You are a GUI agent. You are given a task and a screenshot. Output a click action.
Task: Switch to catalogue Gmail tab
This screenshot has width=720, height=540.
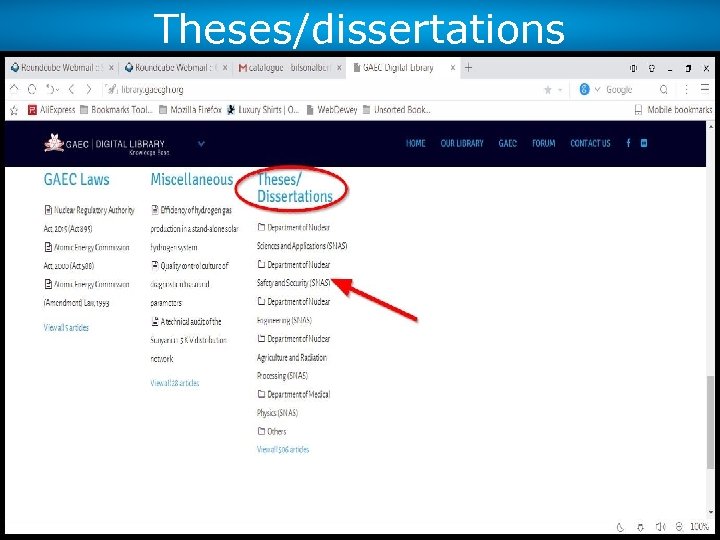289,68
